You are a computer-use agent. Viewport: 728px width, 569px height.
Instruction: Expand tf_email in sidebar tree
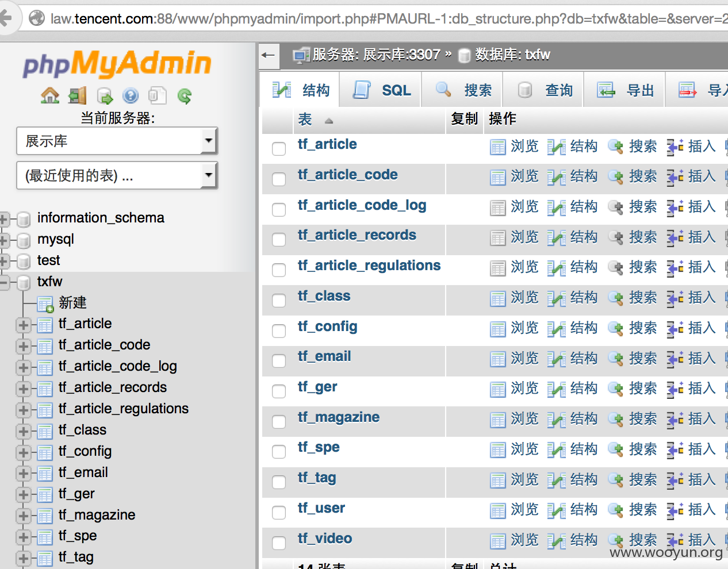pos(24,474)
